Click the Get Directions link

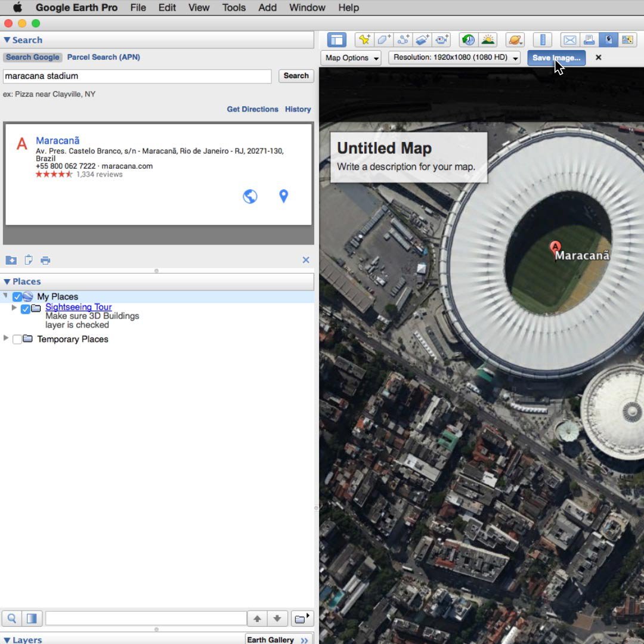tap(253, 109)
